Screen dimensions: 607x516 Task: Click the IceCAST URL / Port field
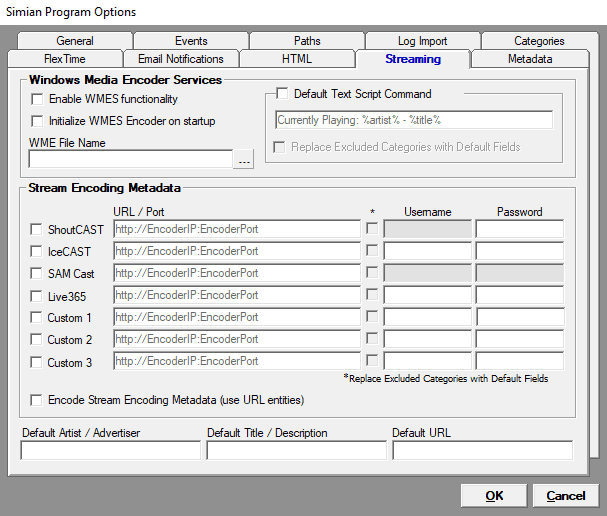coord(237,251)
